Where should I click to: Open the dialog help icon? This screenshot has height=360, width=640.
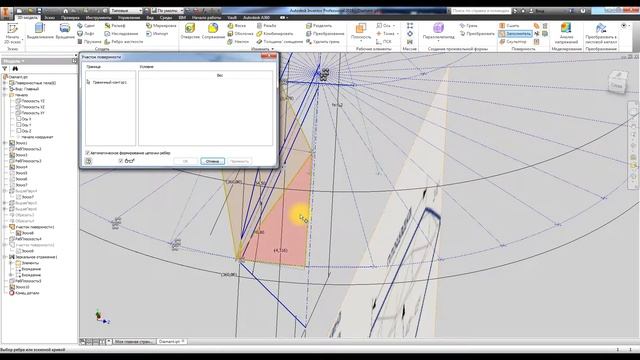88,161
